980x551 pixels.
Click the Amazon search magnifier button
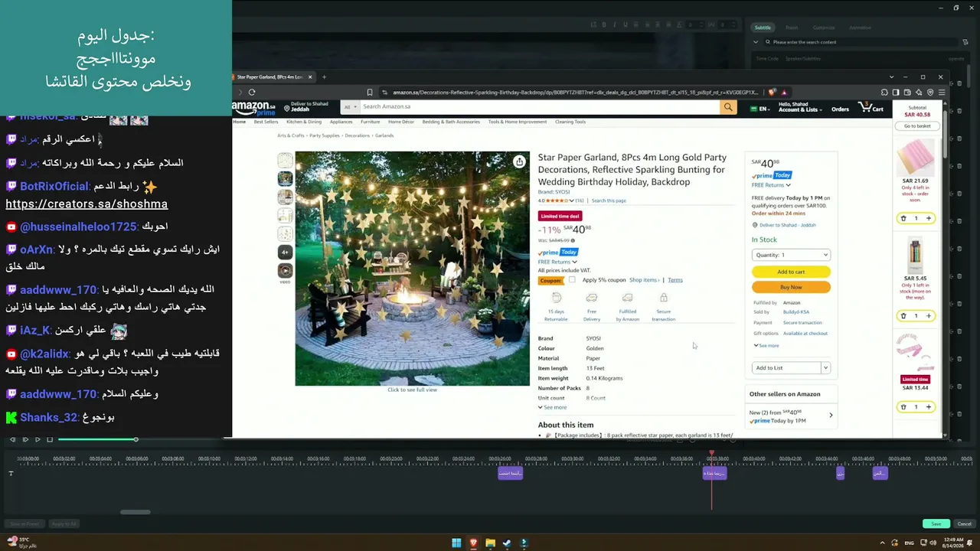pos(728,107)
